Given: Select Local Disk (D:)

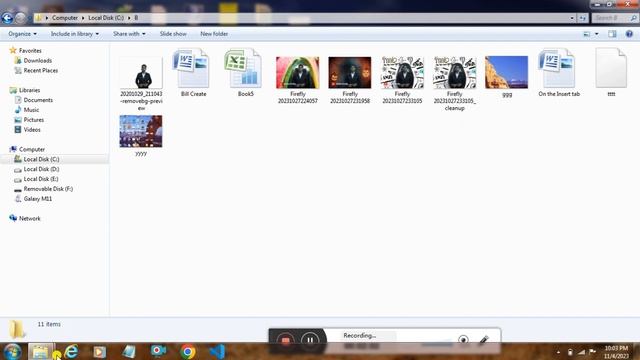Looking at the screenshot, I should click(41, 169).
